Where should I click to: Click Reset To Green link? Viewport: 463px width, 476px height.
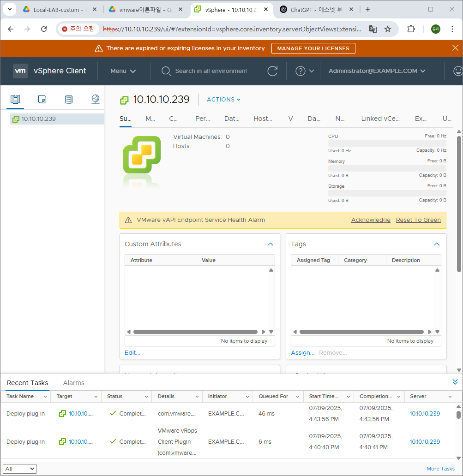(x=418, y=220)
